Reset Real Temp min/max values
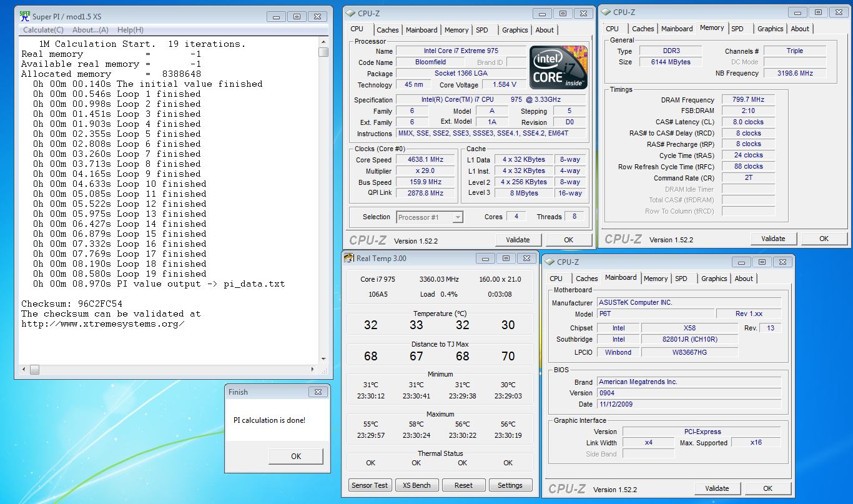Image resolution: width=853 pixels, height=504 pixels. (463, 485)
